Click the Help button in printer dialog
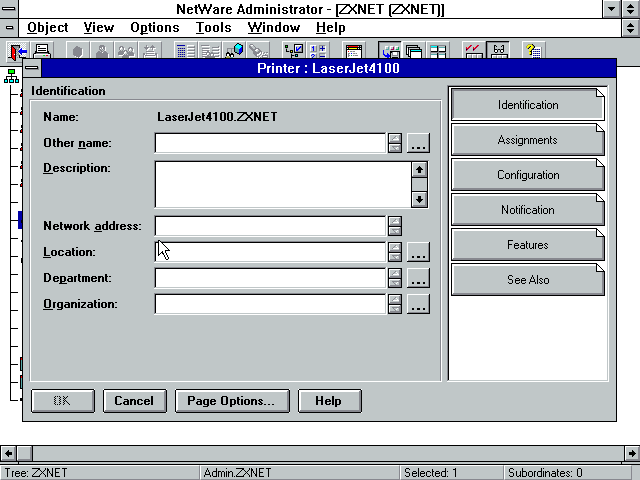This screenshot has width=640, height=480. [329, 401]
